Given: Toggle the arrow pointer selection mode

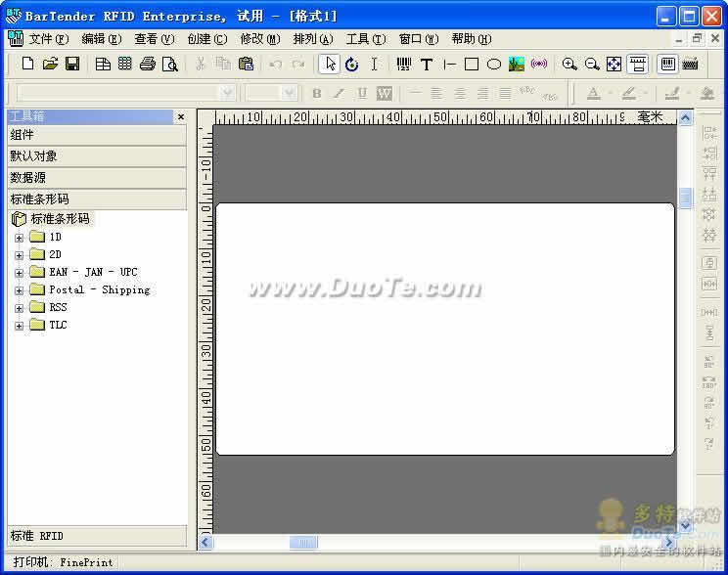Looking at the screenshot, I should click(x=330, y=65).
